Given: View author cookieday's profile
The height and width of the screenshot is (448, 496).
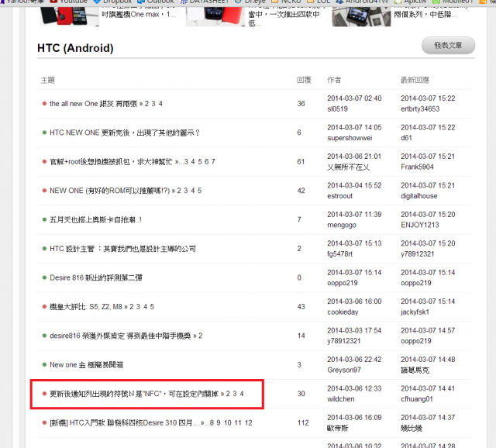Looking at the screenshot, I should click(343, 312).
